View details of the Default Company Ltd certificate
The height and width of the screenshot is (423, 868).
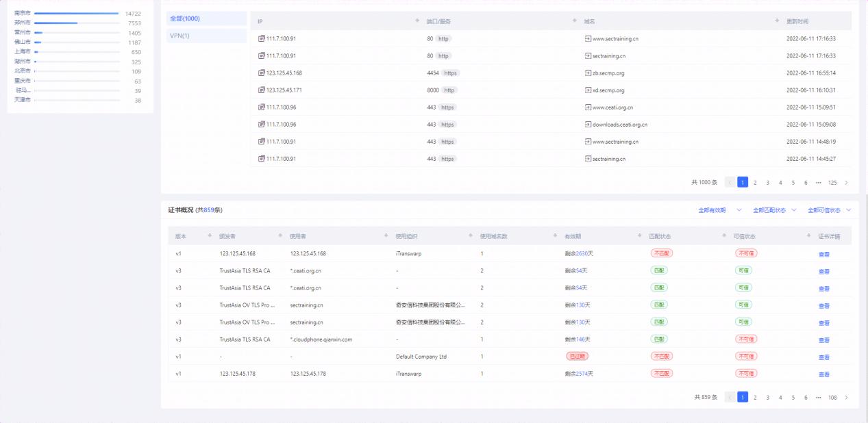coord(823,357)
